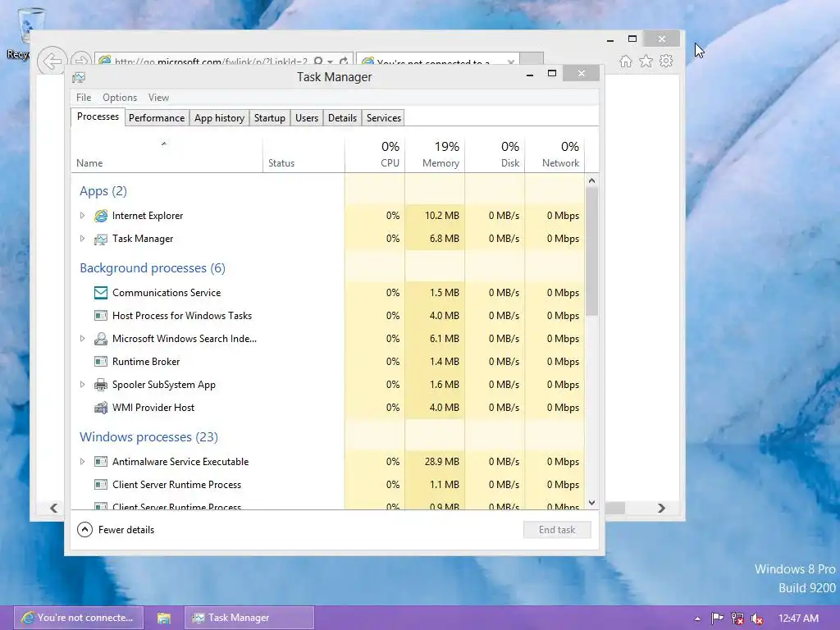
Task: Go back in Internet Explorer window
Action: 52,61
